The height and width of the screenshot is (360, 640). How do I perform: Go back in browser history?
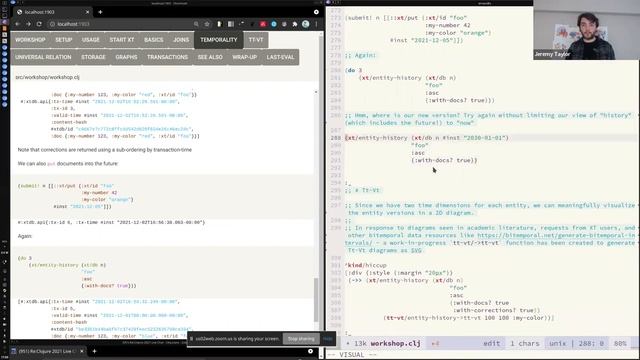(x=18, y=24)
